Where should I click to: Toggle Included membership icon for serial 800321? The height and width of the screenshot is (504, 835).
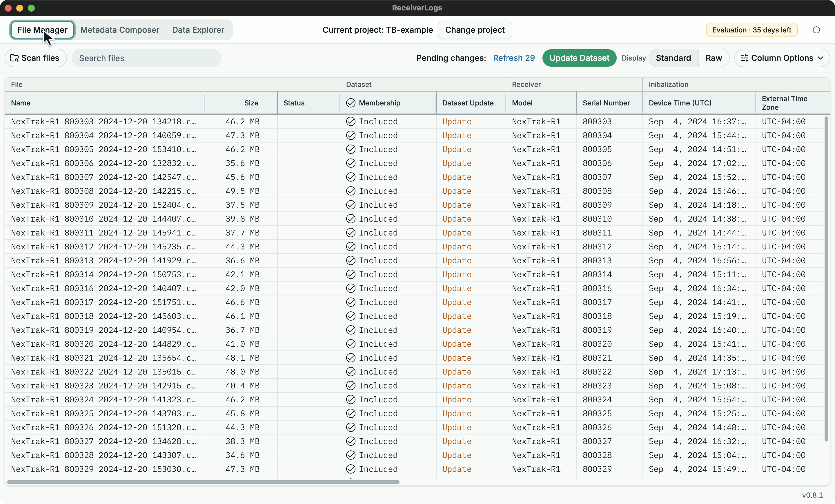[351, 358]
